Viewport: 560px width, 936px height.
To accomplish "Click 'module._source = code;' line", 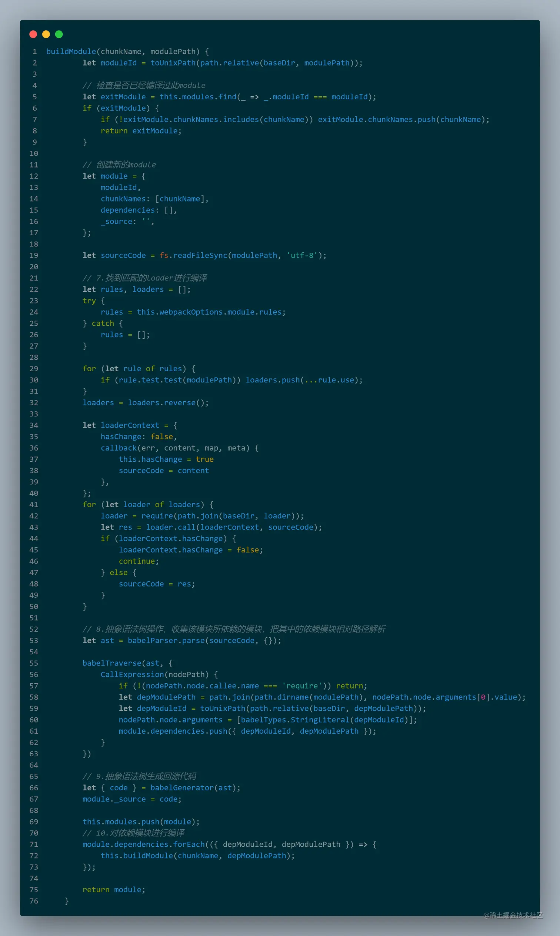I will [132, 799].
